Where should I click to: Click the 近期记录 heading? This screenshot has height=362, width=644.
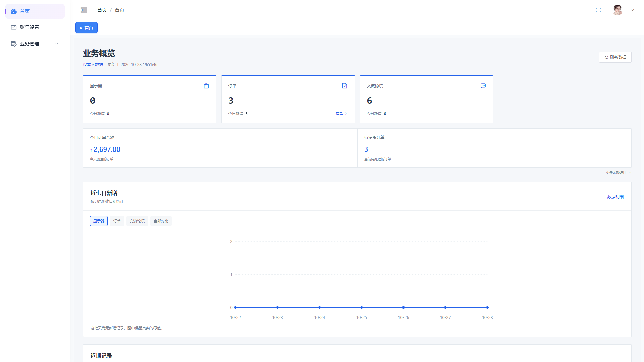(101, 356)
